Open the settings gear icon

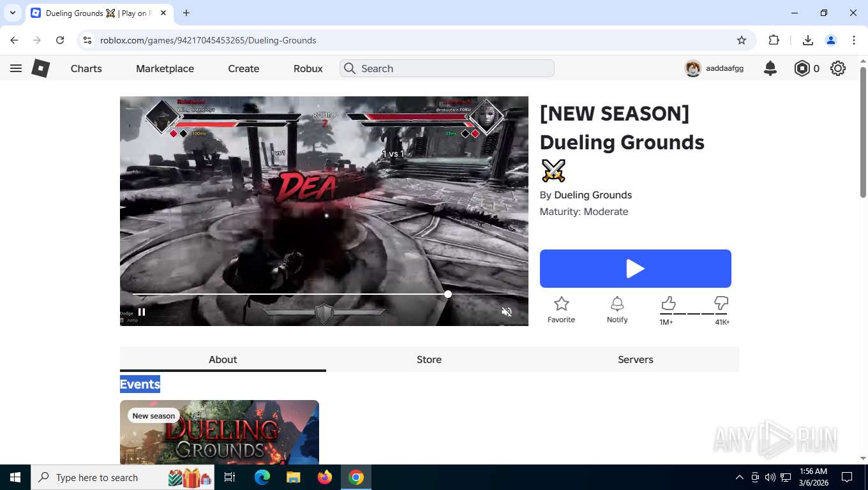tap(838, 68)
